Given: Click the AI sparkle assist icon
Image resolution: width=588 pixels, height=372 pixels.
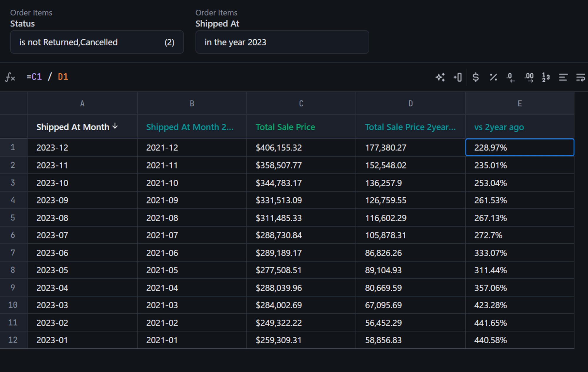Looking at the screenshot, I should (440, 77).
